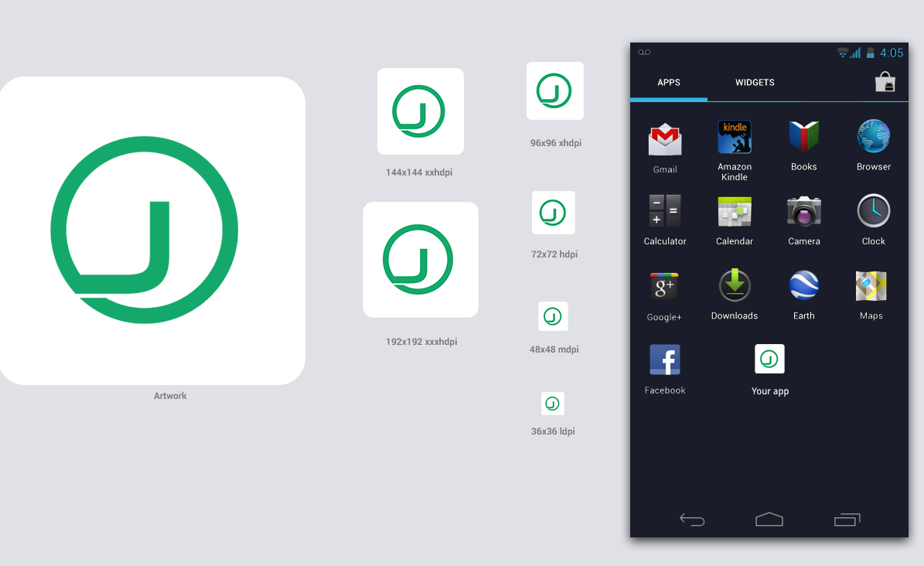Screen dimensions: 924x566
Task: Open the Camera app
Action: pyautogui.click(x=804, y=211)
